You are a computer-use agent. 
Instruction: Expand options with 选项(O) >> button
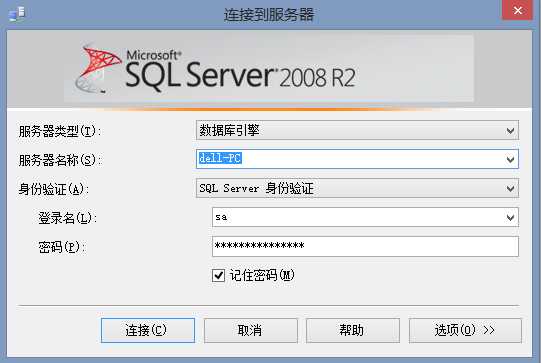coord(465,330)
